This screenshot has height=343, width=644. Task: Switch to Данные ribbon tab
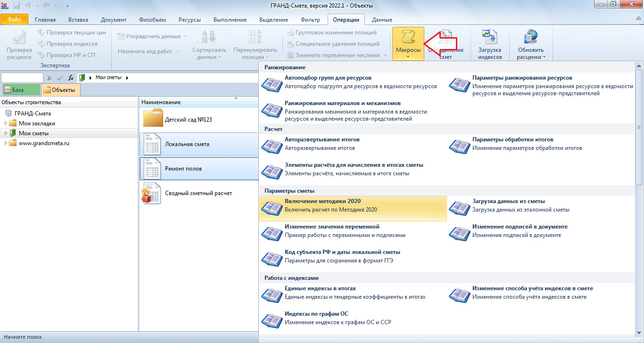(x=382, y=20)
